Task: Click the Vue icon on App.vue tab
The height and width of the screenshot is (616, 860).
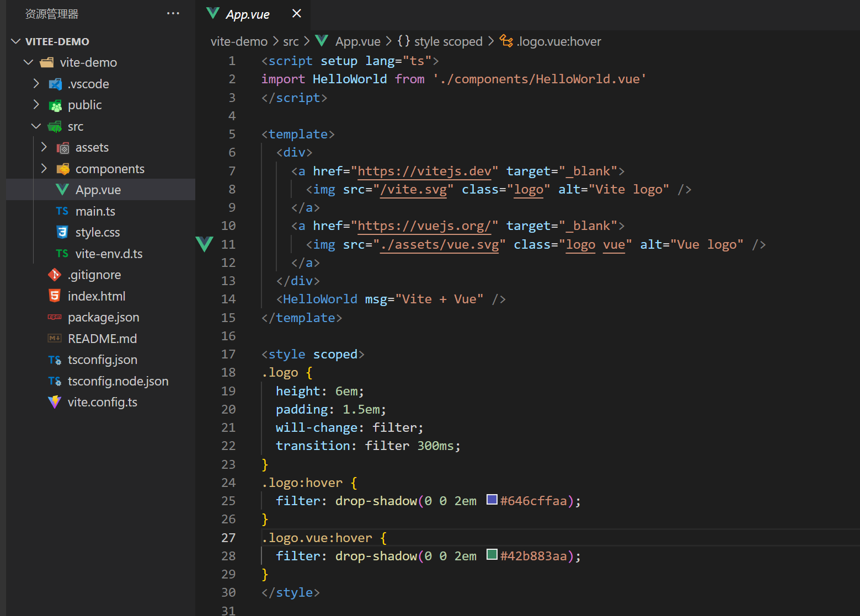Action: 212,13
